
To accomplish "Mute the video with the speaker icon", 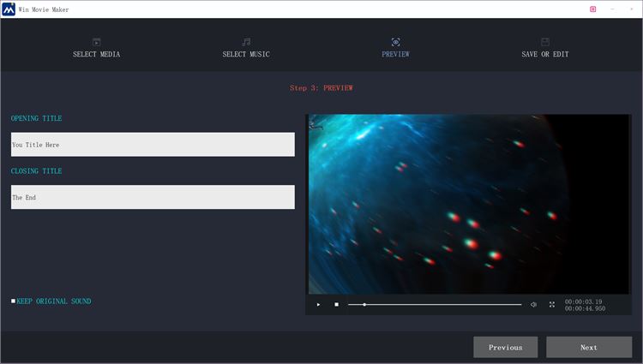I will (533, 304).
